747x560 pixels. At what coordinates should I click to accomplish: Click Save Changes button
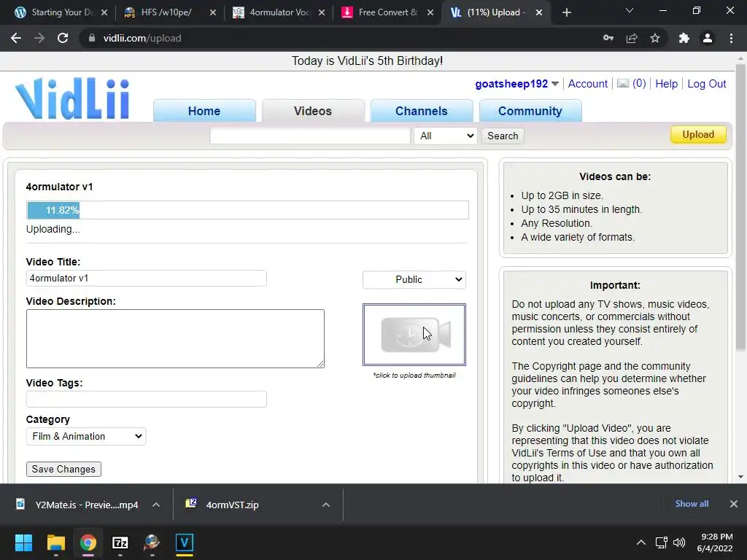click(63, 469)
